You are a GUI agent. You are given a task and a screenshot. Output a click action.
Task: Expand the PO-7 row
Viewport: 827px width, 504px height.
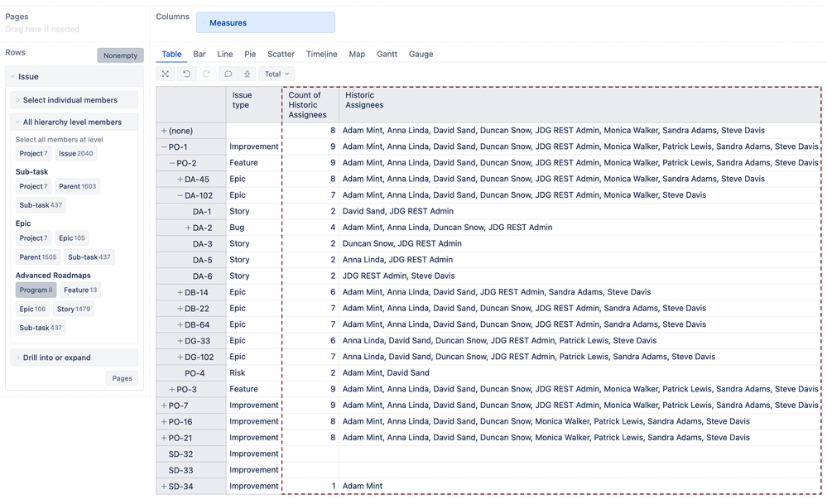click(164, 406)
